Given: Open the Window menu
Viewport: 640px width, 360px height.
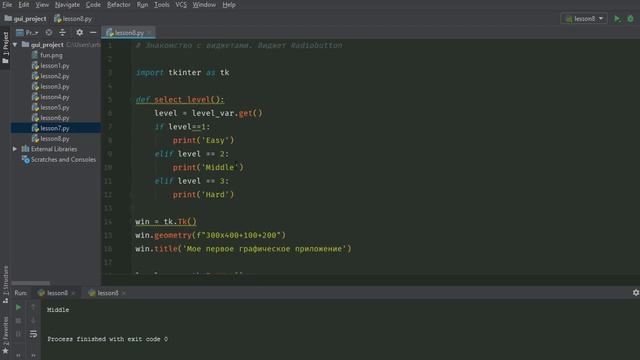Looking at the screenshot, I should [x=204, y=5].
